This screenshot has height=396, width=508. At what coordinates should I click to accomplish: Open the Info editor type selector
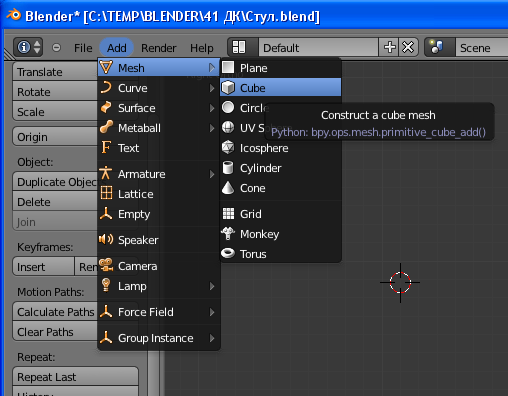coord(28,47)
